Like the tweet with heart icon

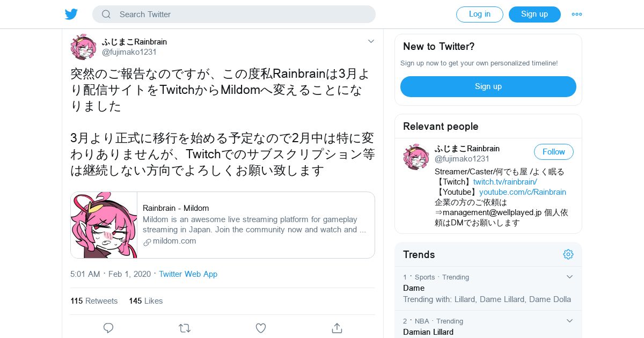click(261, 328)
